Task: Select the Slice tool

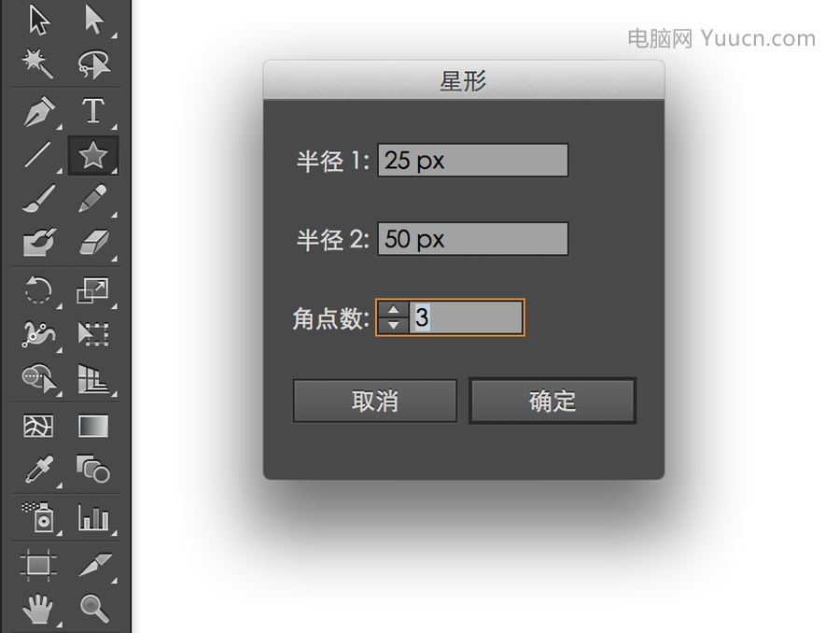Action: (95, 565)
